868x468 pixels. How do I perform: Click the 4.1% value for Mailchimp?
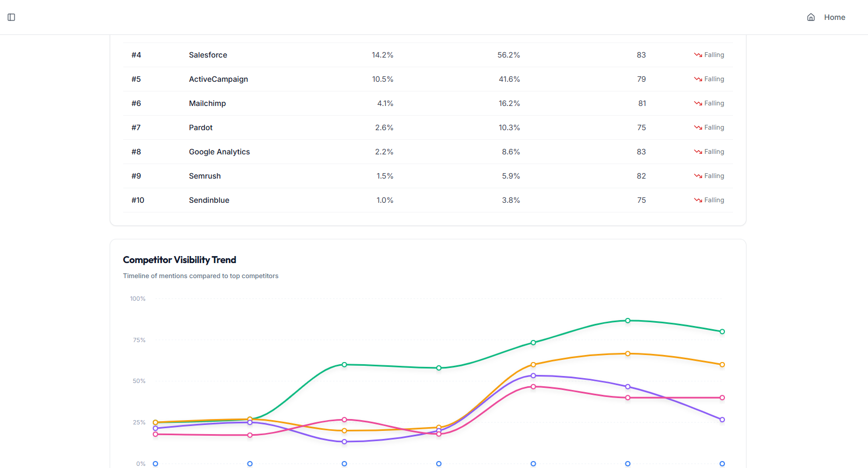tap(385, 103)
